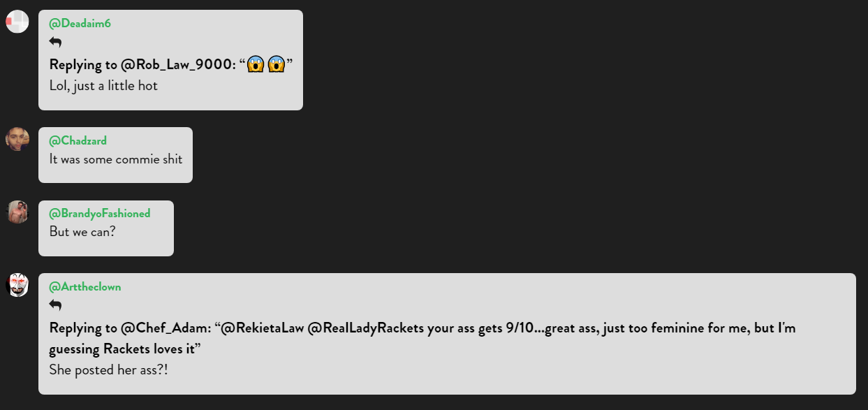Click the @Arttheclown username link
The height and width of the screenshot is (410, 868).
pyautogui.click(x=85, y=287)
